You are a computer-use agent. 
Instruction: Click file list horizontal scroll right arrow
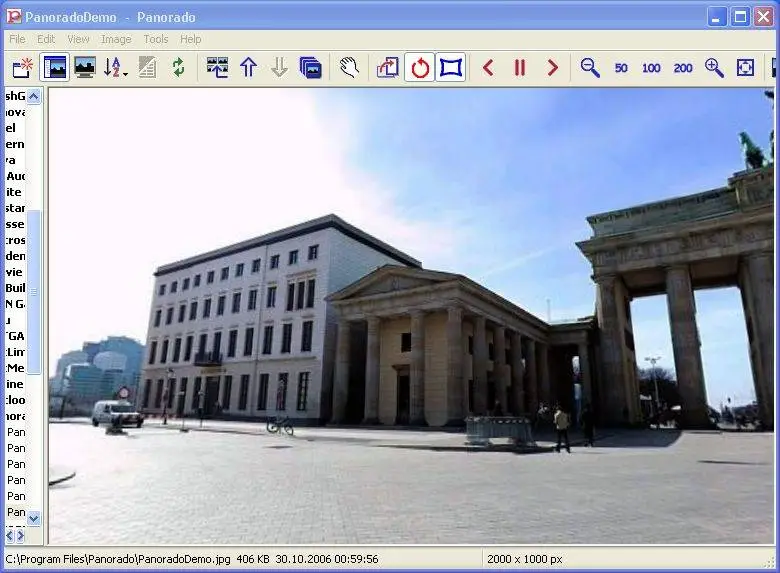pos(20,535)
